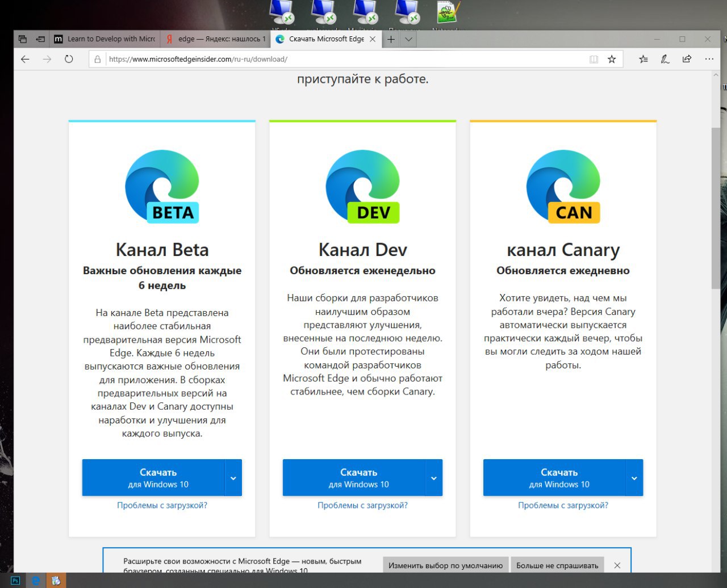
Task: Click the share page icon
Action: (x=687, y=59)
